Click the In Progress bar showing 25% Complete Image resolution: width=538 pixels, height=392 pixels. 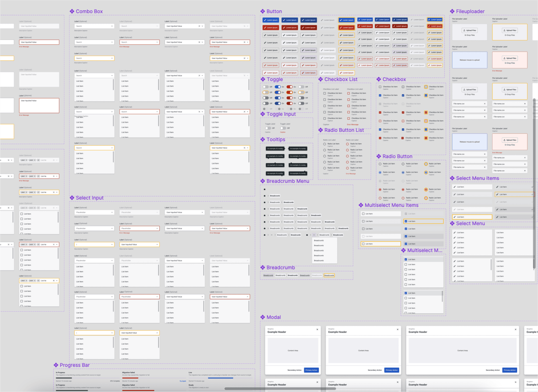tap(88, 378)
